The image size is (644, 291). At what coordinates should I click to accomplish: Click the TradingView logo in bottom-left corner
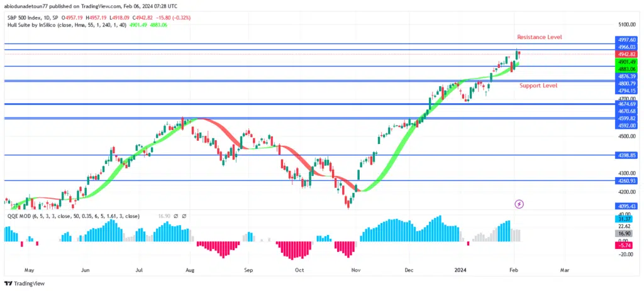coord(25,284)
